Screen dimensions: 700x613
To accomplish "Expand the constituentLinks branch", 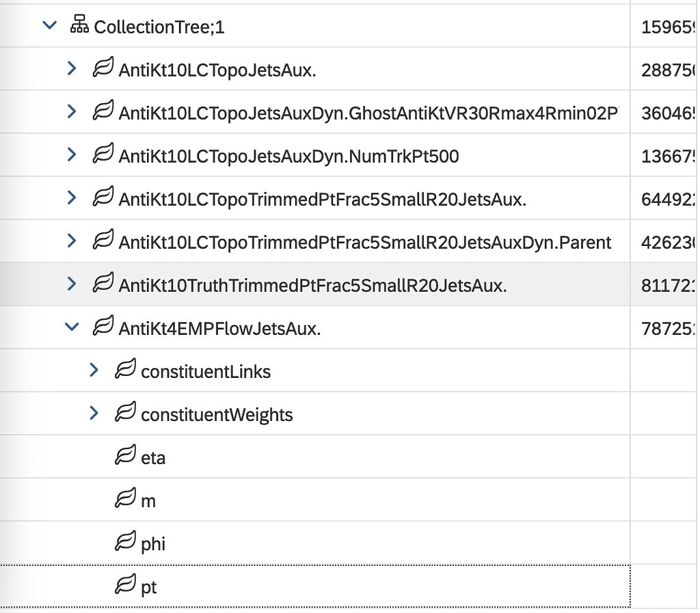I will (x=94, y=369).
